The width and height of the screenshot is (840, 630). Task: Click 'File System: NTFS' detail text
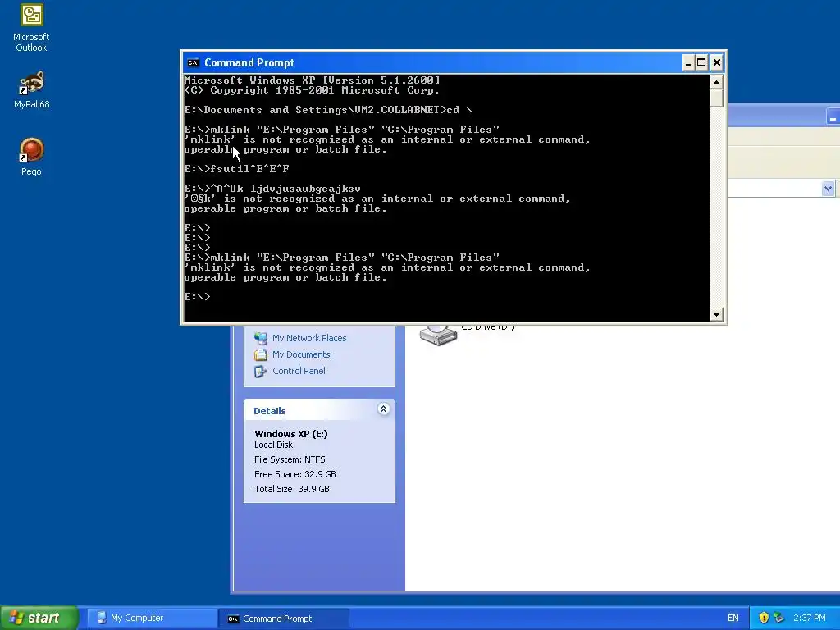click(290, 459)
